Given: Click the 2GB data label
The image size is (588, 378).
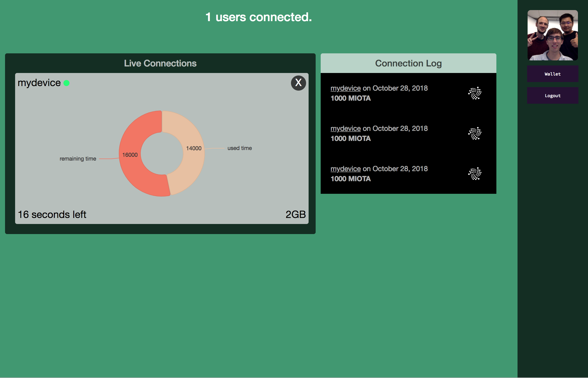Looking at the screenshot, I should pos(296,215).
